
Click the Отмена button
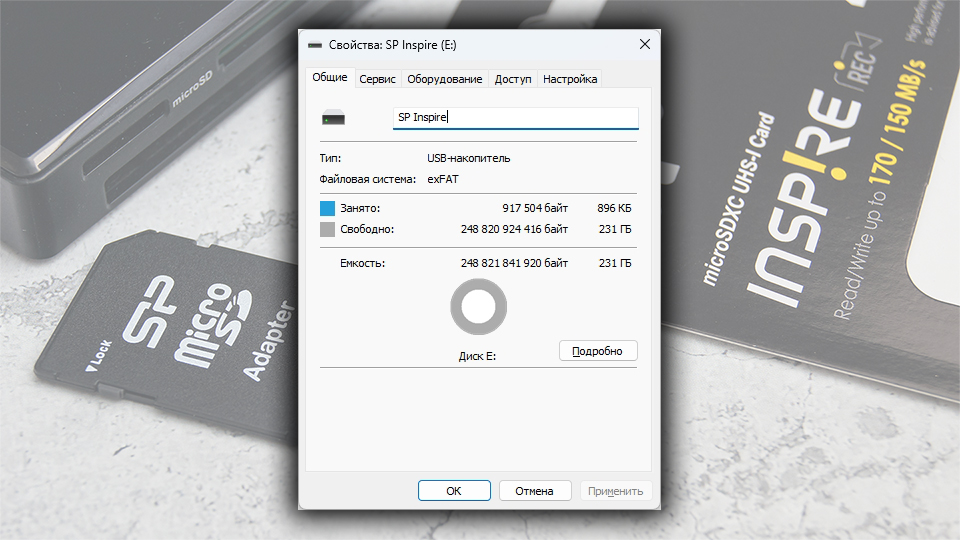tap(534, 490)
